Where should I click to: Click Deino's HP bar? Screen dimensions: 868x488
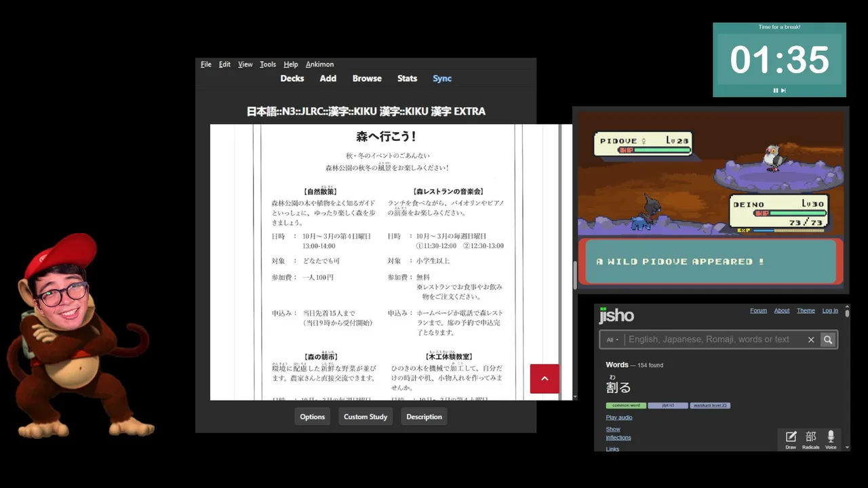tap(789, 213)
